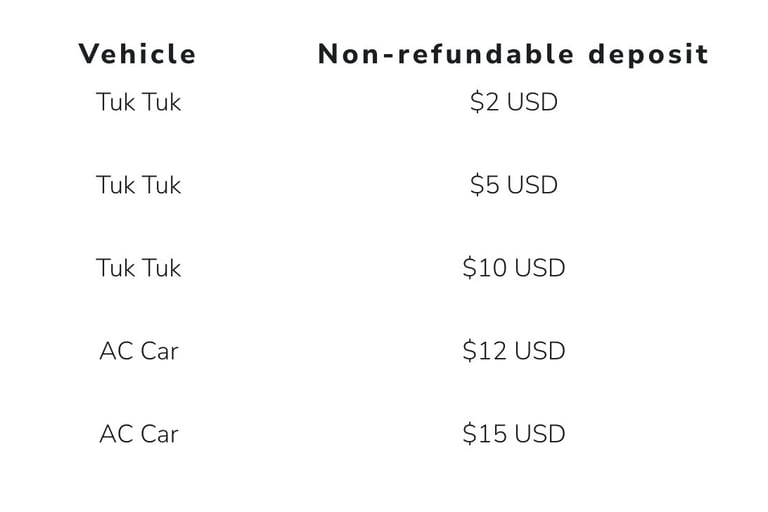Click the $5 deposit amount

click(x=485, y=185)
